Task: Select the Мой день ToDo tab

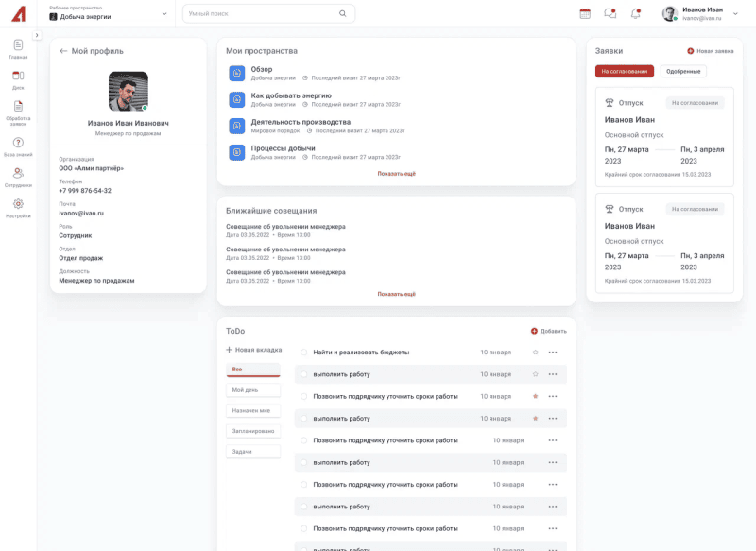Action: tap(252, 390)
